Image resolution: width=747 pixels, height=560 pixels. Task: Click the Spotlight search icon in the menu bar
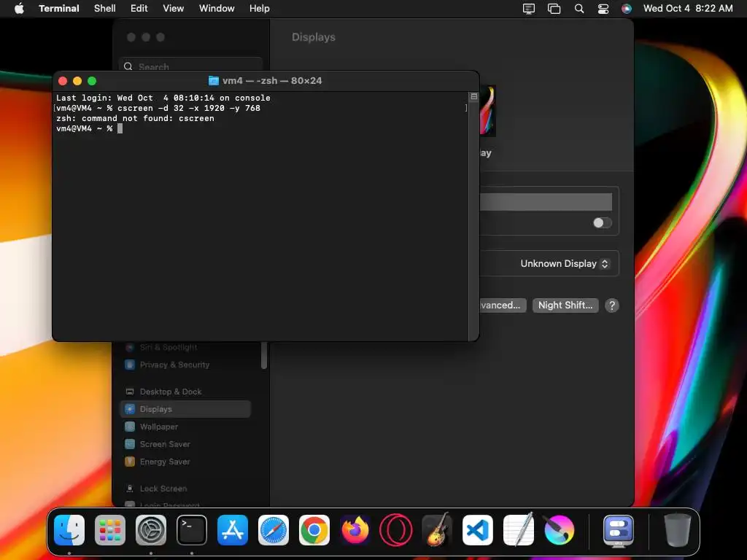[578, 9]
